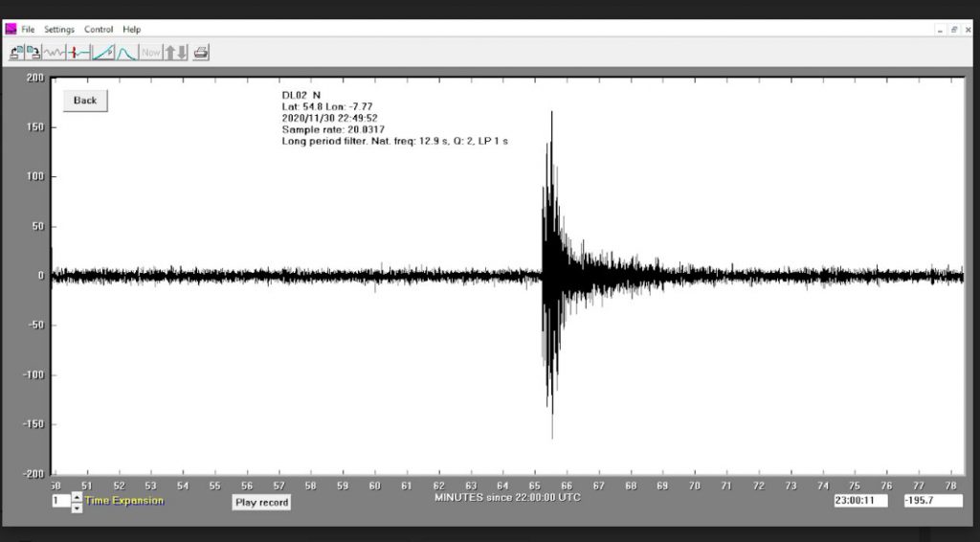Click the Play record button
This screenshot has width=980, height=542.
pos(261,502)
